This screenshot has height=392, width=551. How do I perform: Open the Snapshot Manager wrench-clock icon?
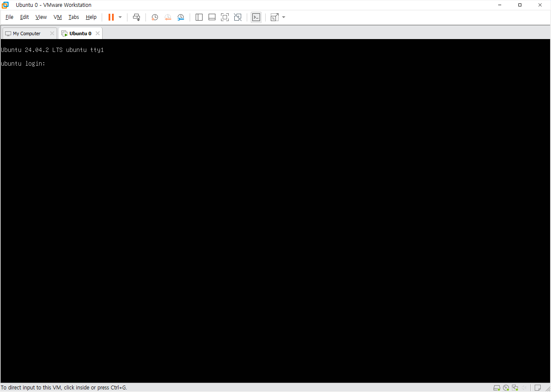(x=181, y=17)
